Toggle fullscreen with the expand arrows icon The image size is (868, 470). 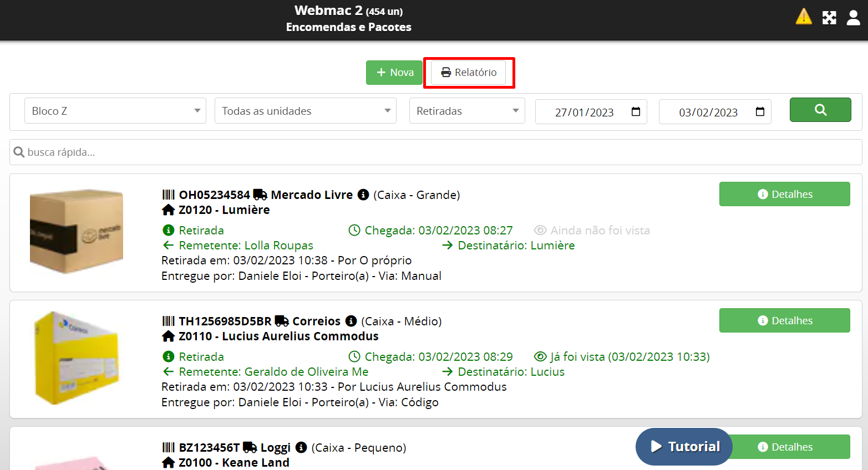829,18
